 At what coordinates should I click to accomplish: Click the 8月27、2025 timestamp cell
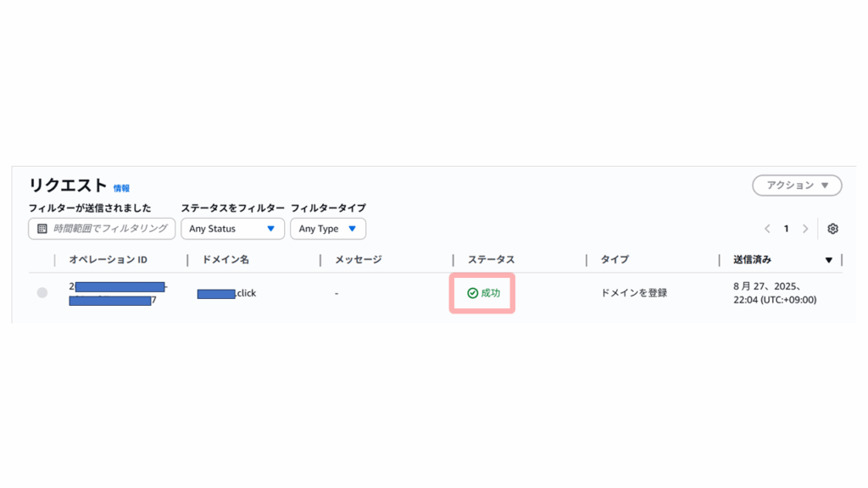click(x=775, y=293)
